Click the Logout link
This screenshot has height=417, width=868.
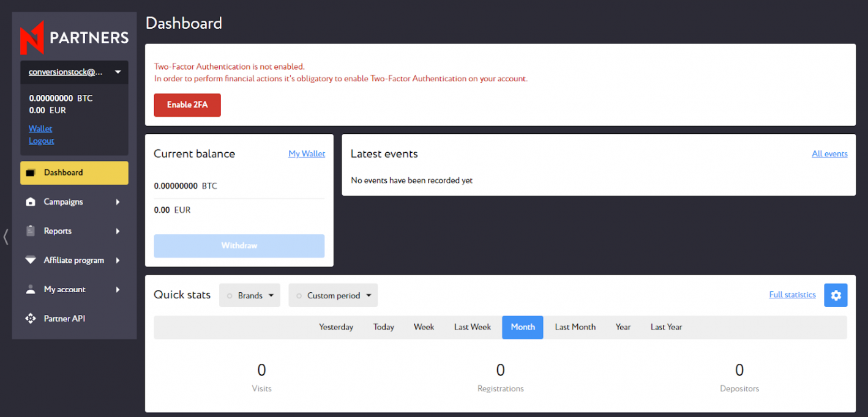42,141
